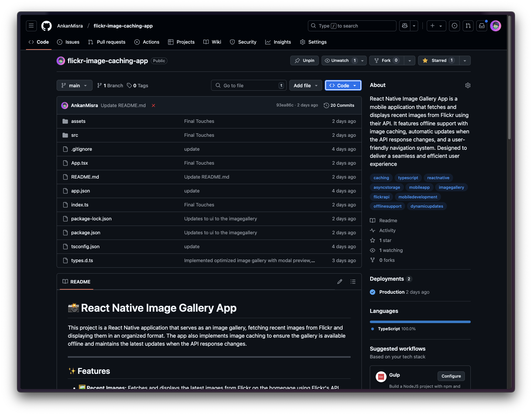Open notifications inbox icon
The width and height of the screenshot is (532, 415).
[482, 26]
